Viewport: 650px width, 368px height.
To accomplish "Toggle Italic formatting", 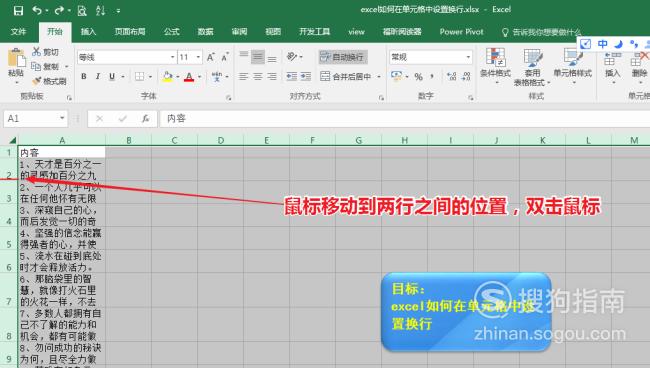I will pyautogui.click(x=97, y=76).
